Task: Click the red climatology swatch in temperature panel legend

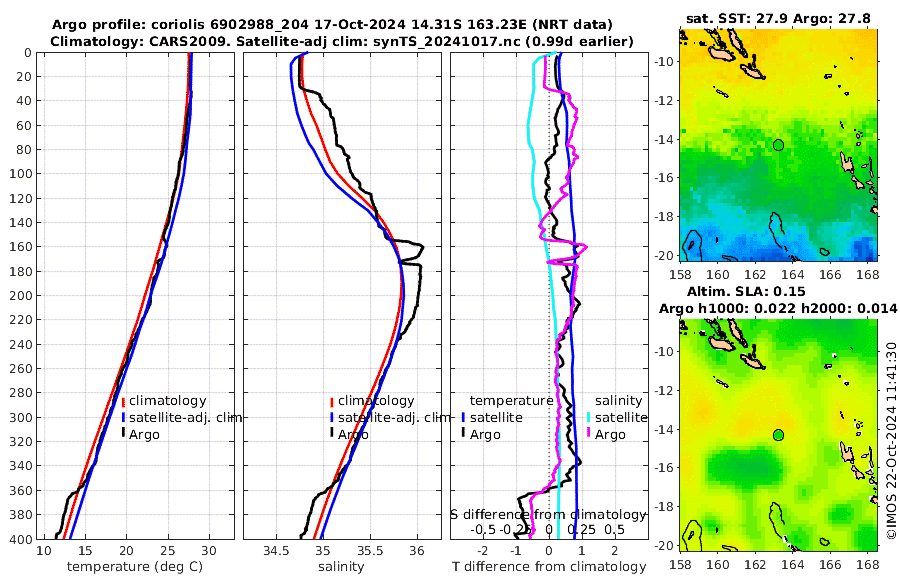Action: (x=123, y=401)
